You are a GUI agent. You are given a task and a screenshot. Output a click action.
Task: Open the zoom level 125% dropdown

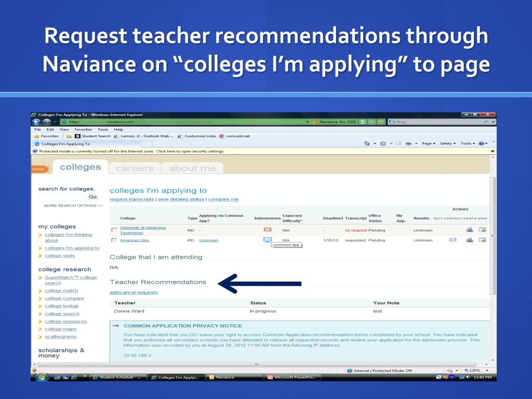[487, 370]
